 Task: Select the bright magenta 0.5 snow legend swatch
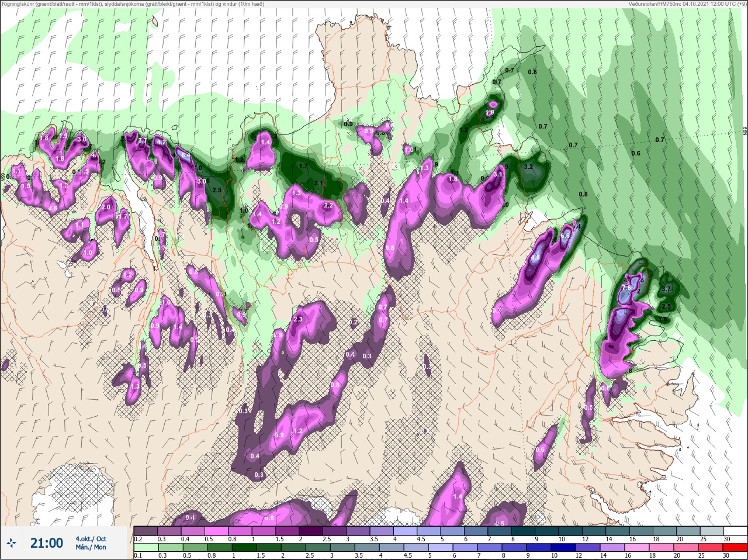pyautogui.click(x=217, y=531)
